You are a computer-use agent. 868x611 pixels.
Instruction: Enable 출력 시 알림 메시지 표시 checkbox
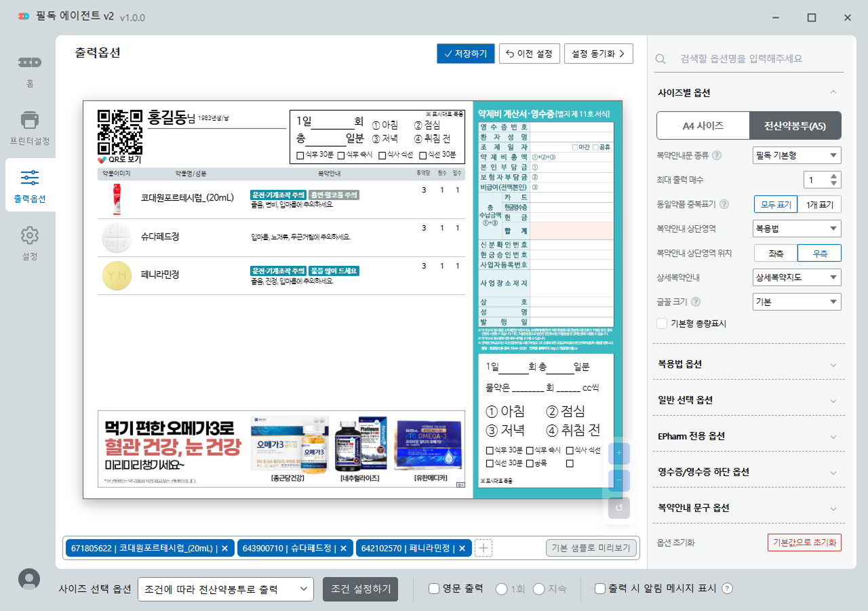tap(599, 589)
